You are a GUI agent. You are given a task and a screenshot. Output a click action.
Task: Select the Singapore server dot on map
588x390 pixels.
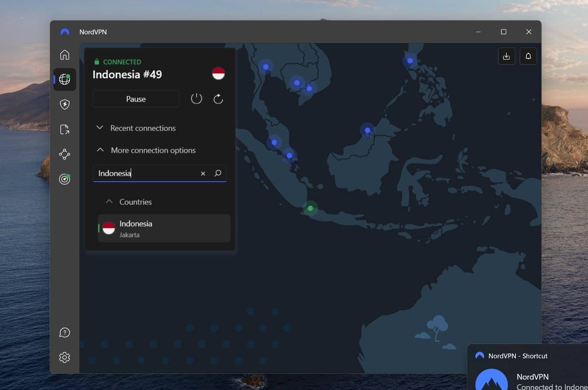click(x=289, y=155)
